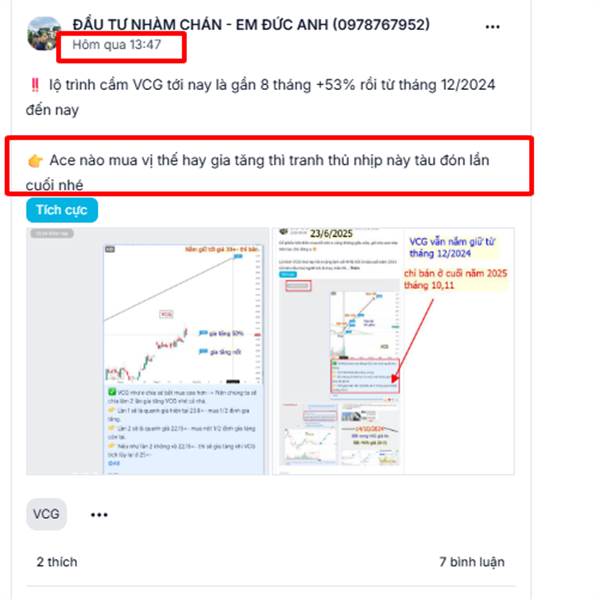Image resolution: width=600 pixels, height=600 pixels.
Task: Click the 23/6/2025 date label in image
Action: (331, 233)
